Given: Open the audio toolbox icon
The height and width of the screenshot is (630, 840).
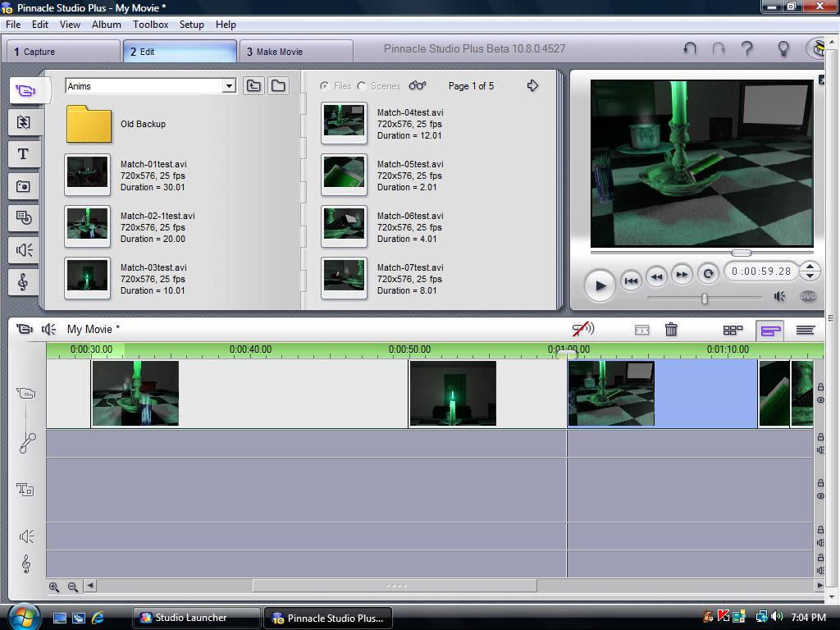Looking at the screenshot, I should [x=48, y=329].
